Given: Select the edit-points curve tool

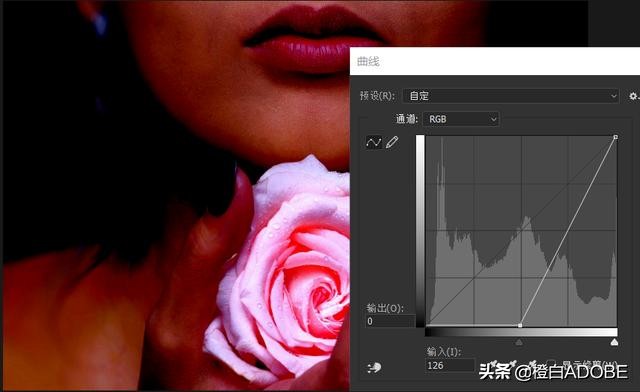Looking at the screenshot, I should pos(373,143).
